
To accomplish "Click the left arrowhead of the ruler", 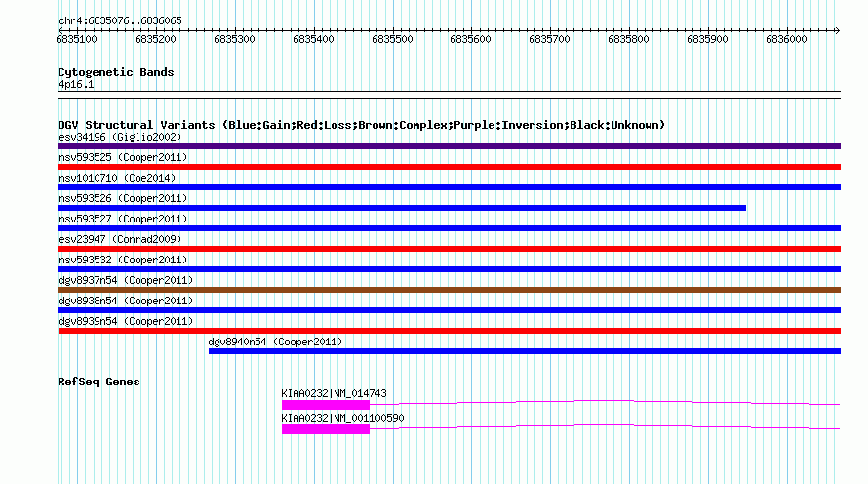I will 60,31.
